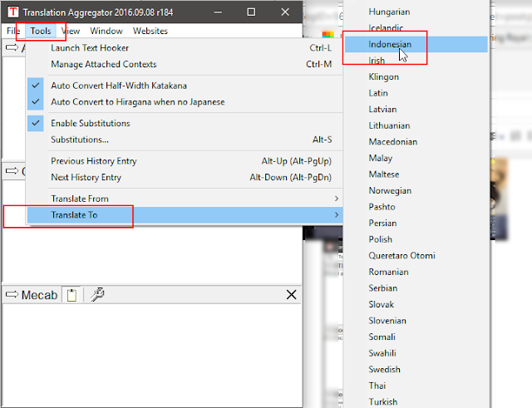Screen dimensions: 532x408
Task: Toggle Auto Convert to Hiragana when no Japanese
Action: [185, 101]
